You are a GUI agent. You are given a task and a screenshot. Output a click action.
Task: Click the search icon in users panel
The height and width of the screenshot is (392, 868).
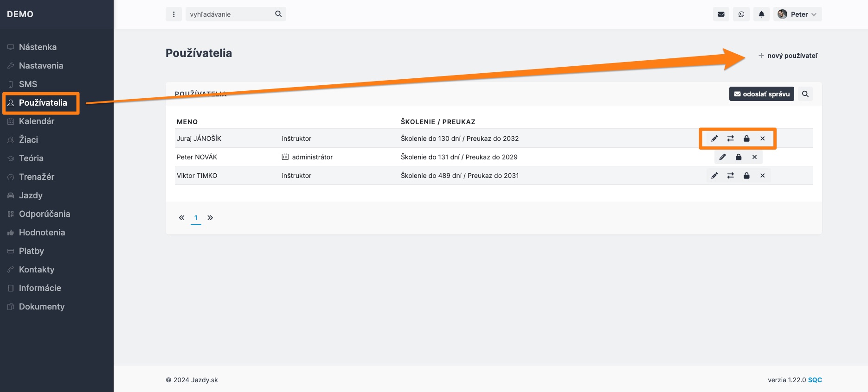[805, 94]
